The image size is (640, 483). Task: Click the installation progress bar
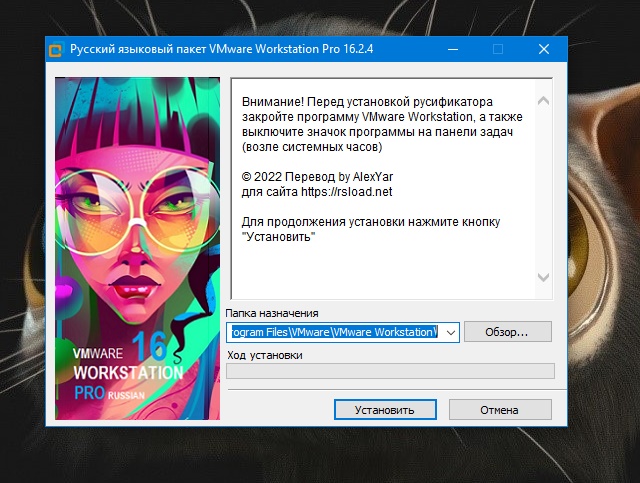[390, 371]
